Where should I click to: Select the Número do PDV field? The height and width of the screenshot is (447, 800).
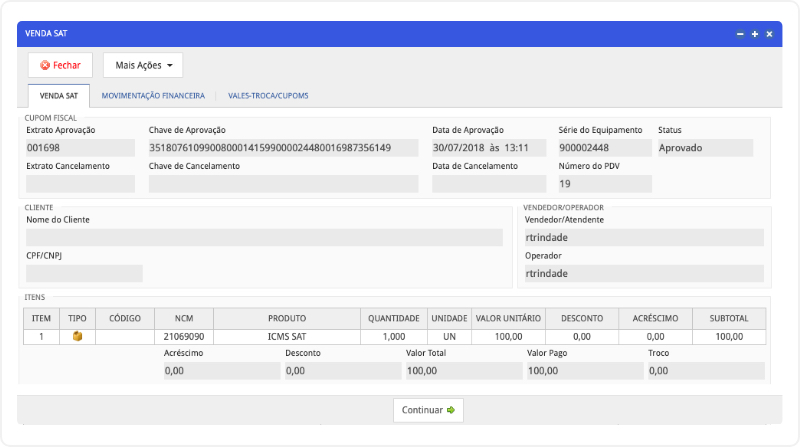coord(604,184)
